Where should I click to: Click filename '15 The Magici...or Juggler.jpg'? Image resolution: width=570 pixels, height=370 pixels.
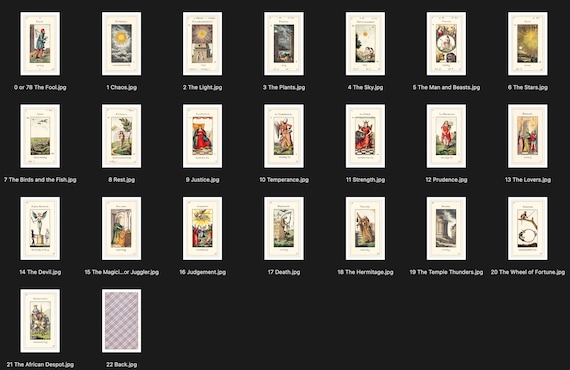121,272
